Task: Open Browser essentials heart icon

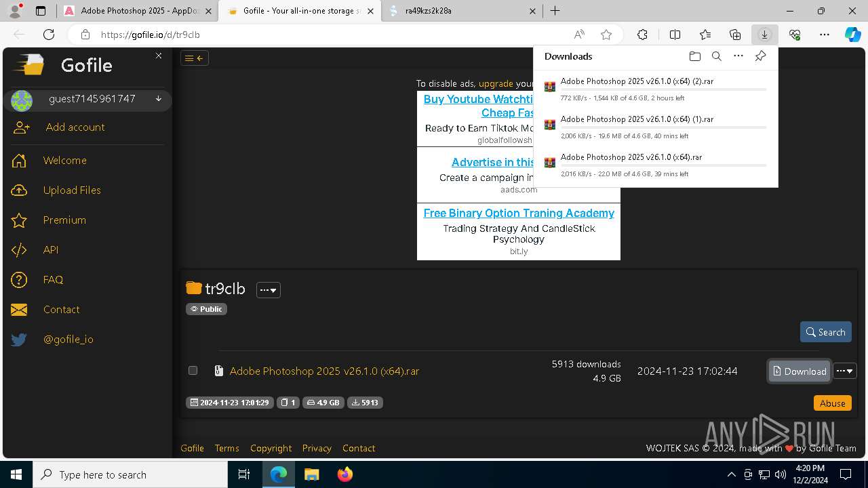Action: tap(795, 35)
